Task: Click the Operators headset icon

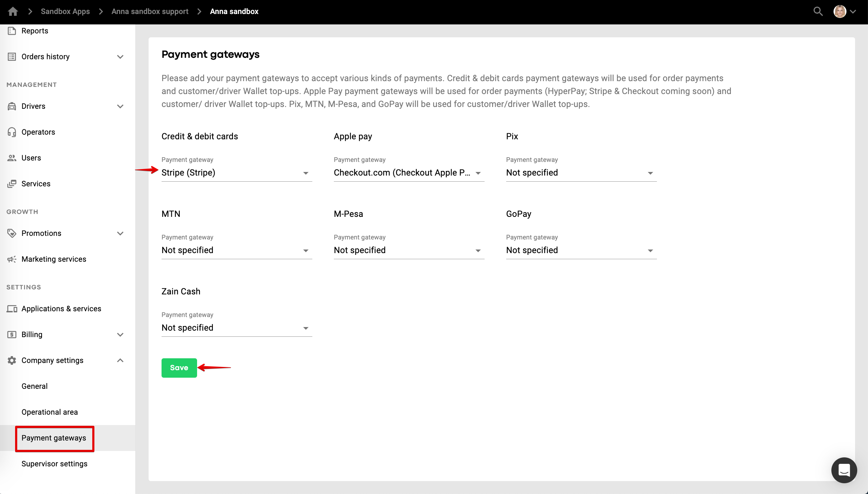Action: (12, 132)
